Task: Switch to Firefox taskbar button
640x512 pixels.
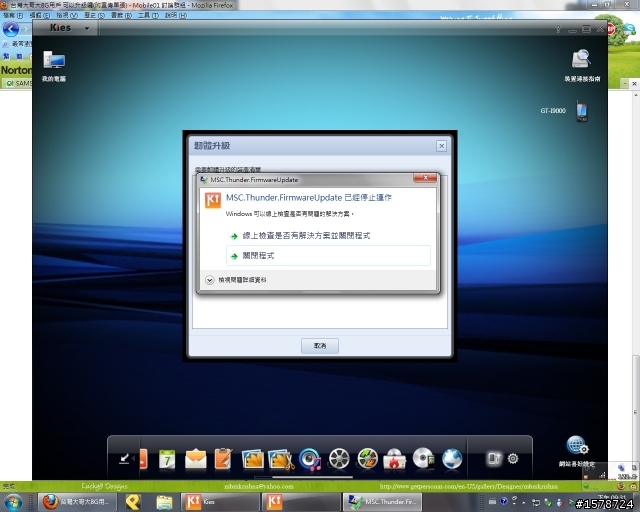Action: pos(77,502)
